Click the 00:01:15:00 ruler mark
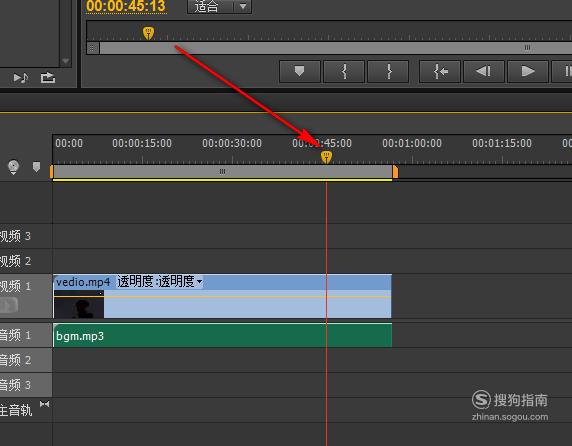The image size is (572, 446). pos(502,143)
